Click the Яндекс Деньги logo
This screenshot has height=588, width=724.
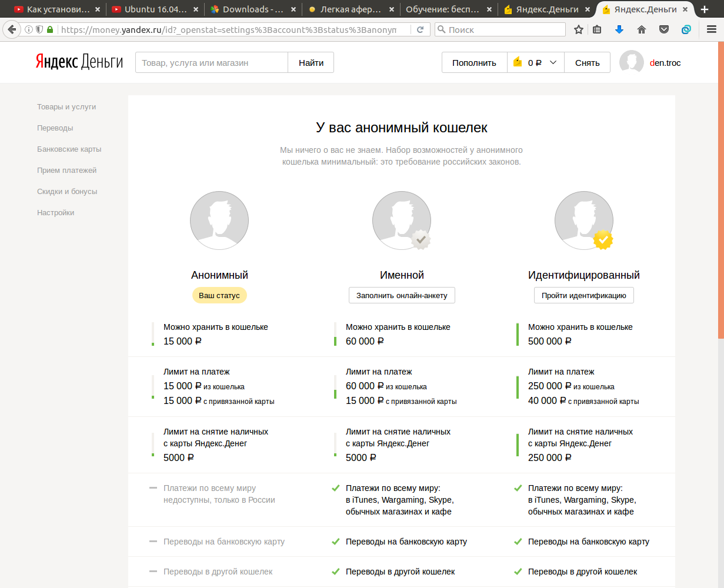79,62
